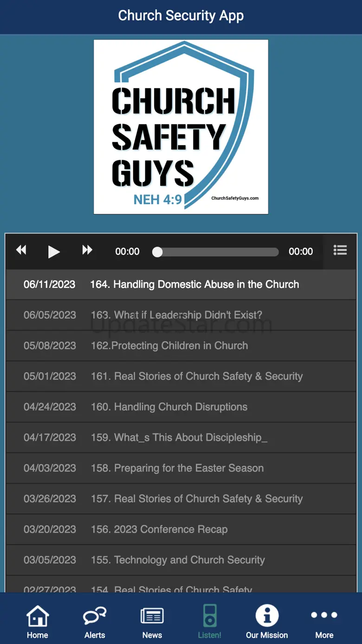Select episode 155. Technology and Church Security
This screenshot has height=644, width=362.
(181, 560)
